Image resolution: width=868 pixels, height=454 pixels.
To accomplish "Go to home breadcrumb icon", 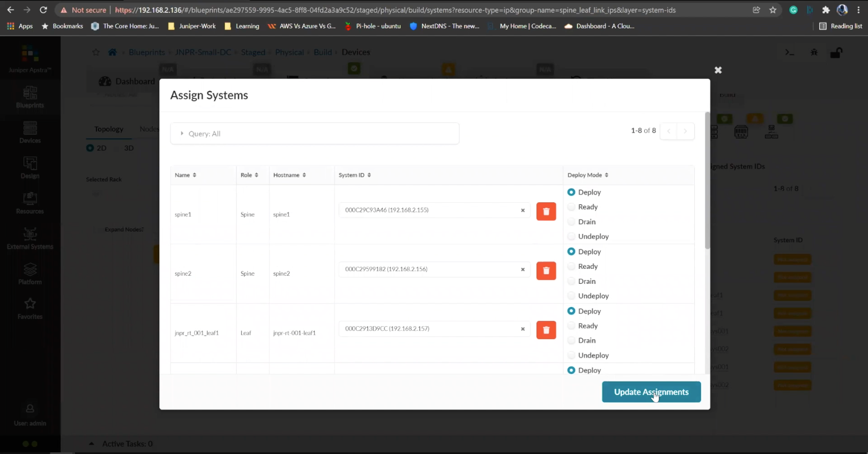I will click(x=112, y=52).
